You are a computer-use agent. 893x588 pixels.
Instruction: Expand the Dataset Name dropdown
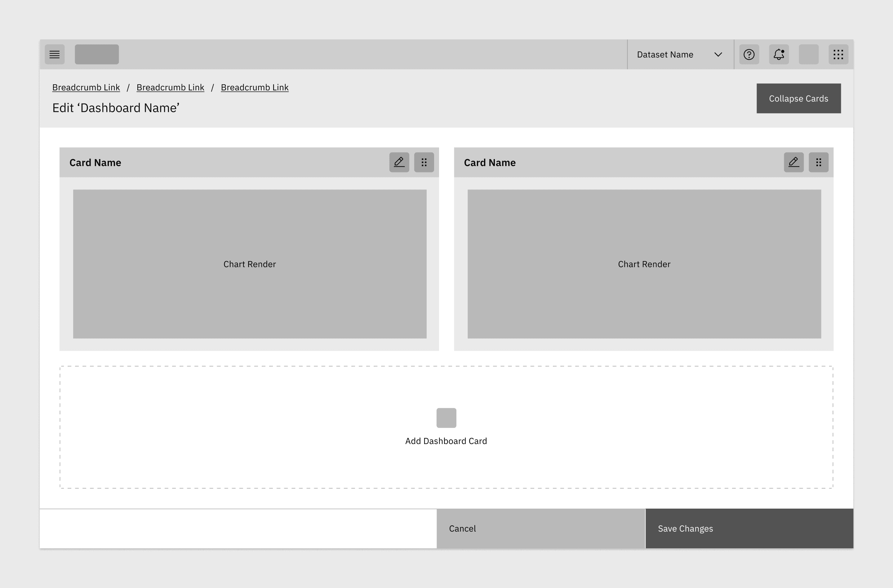tap(665, 54)
